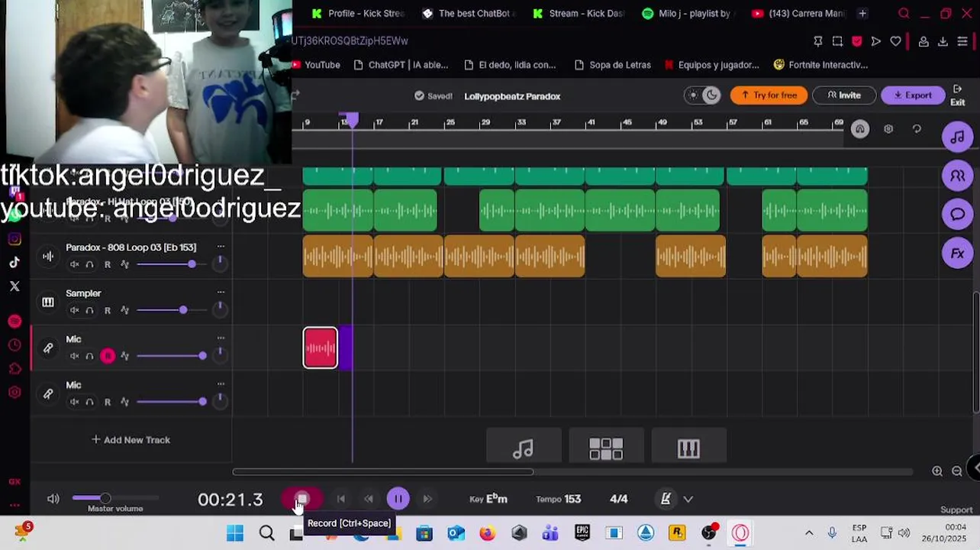
Task: Switch to the Milo j playlist tab
Action: click(x=690, y=13)
